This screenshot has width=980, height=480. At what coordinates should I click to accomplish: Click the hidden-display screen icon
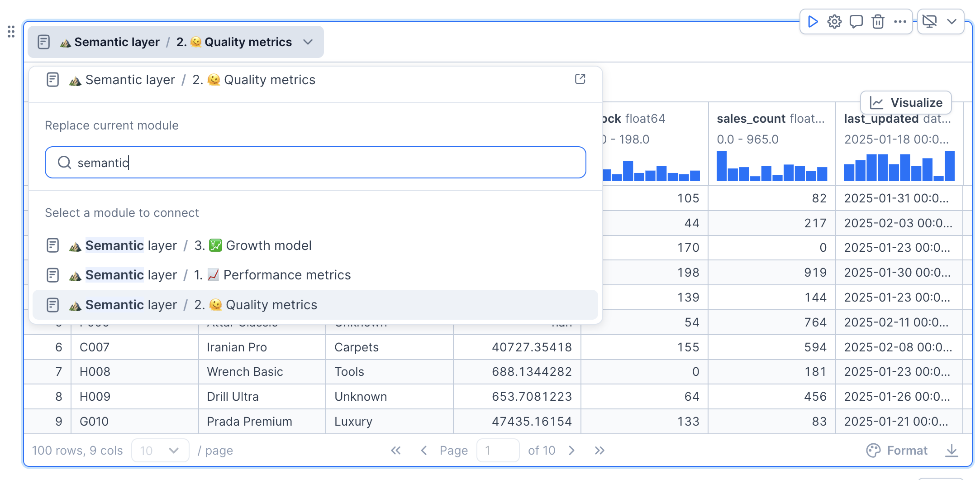pos(930,22)
